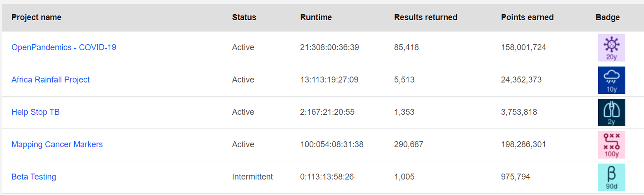Select the results returned value 290,687

pos(409,144)
